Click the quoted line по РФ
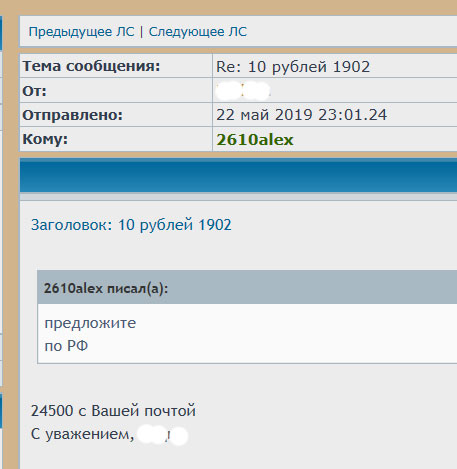The height and width of the screenshot is (469, 457). coord(66,346)
